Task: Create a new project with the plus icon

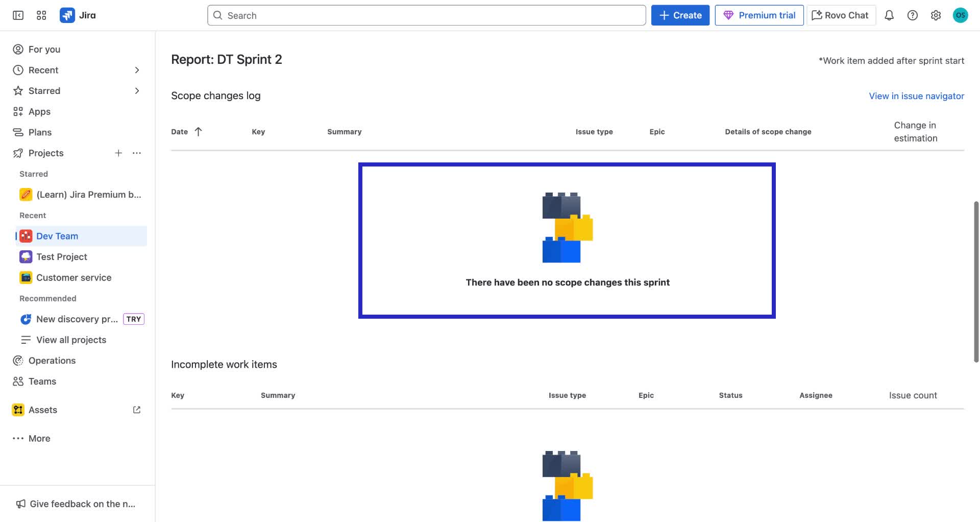Action: [x=118, y=153]
